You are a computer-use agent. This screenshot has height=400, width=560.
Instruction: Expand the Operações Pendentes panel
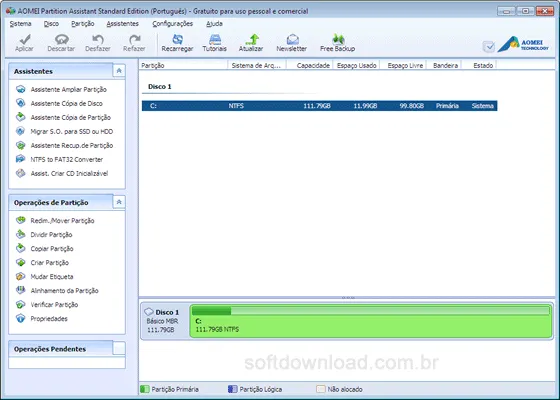pyautogui.click(x=119, y=348)
